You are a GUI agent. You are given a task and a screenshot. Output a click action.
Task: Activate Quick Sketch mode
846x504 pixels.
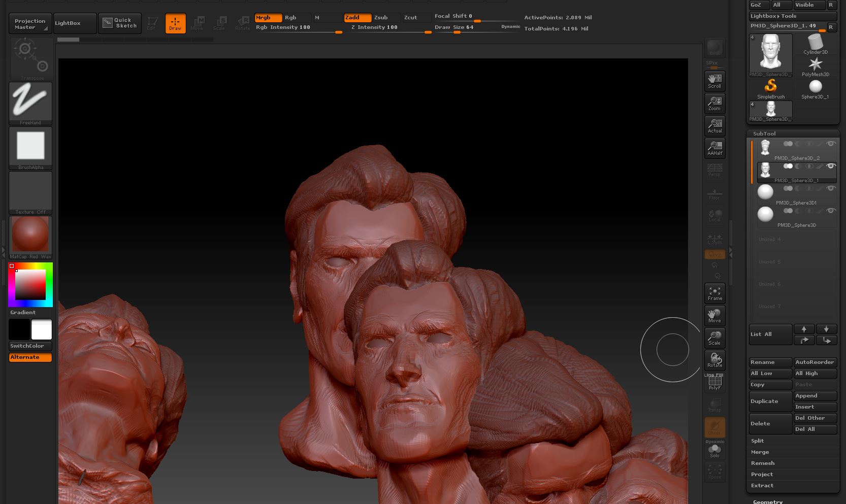pyautogui.click(x=119, y=23)
